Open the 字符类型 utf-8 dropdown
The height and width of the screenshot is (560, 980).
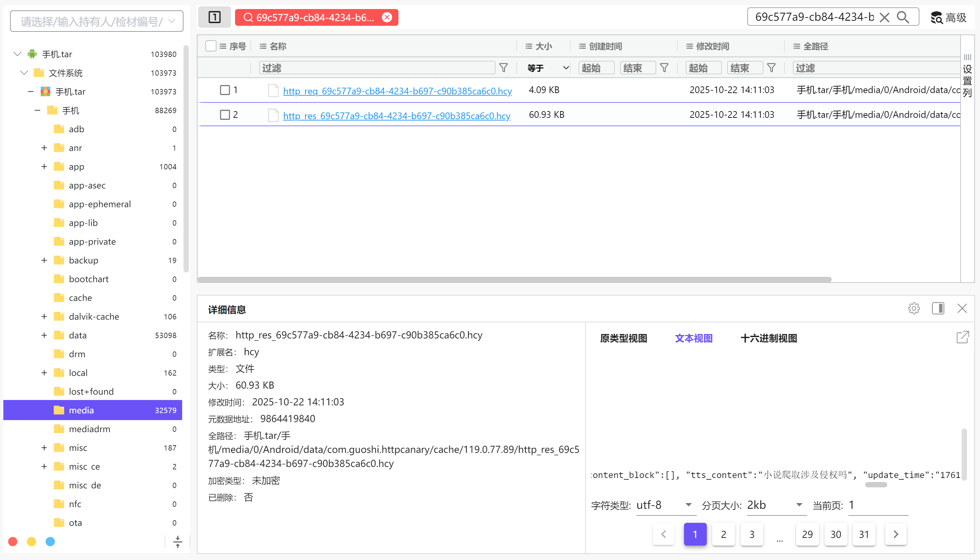pyautogui.click(x=665, y=505)
